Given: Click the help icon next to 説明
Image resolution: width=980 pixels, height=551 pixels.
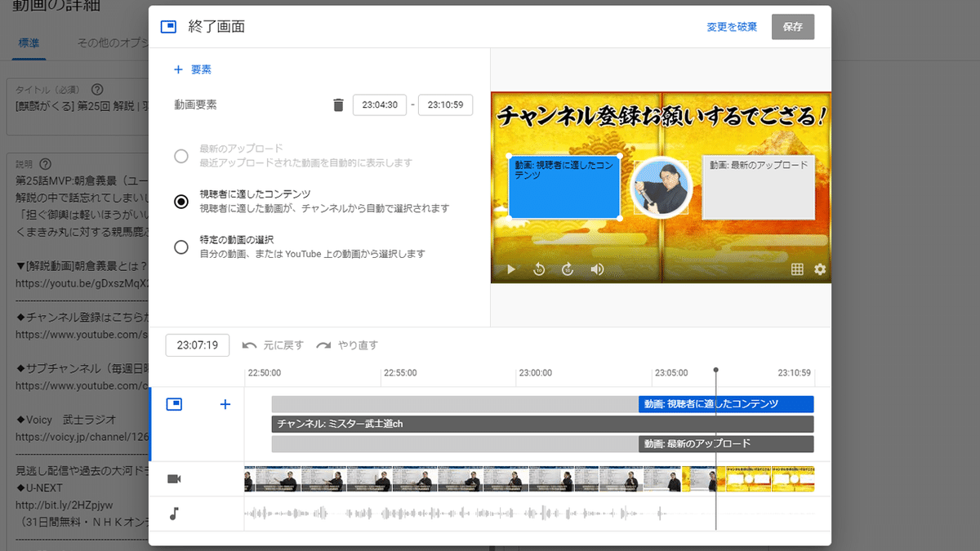Looking at the screenshot, I should [45, 164].
